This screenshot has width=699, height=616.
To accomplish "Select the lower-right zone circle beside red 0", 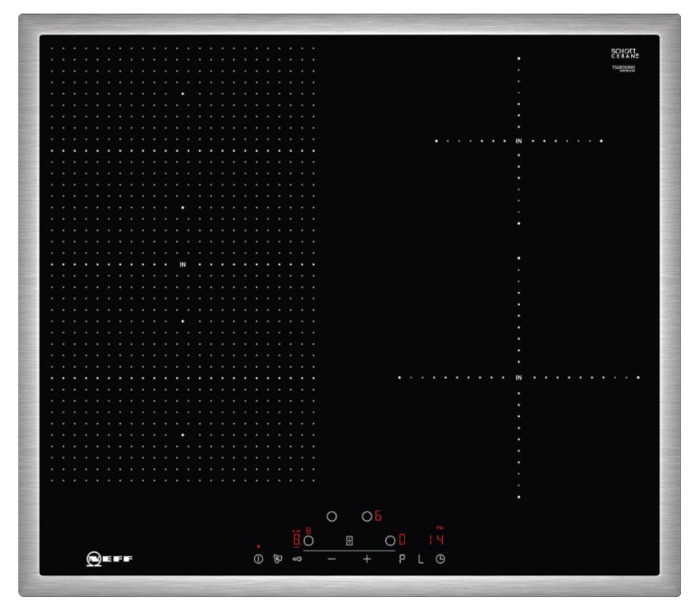I will point(391,540).
